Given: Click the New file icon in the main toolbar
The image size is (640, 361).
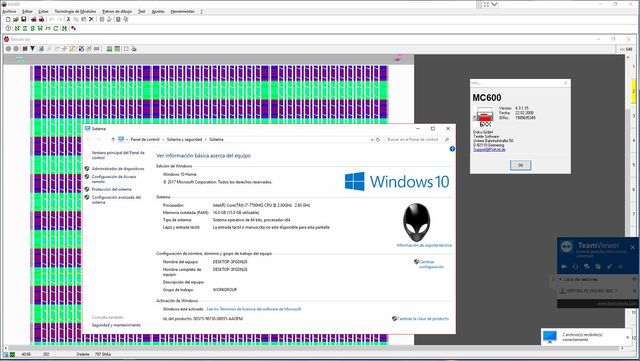Looking at the screenshot, I should click(8, 19).
